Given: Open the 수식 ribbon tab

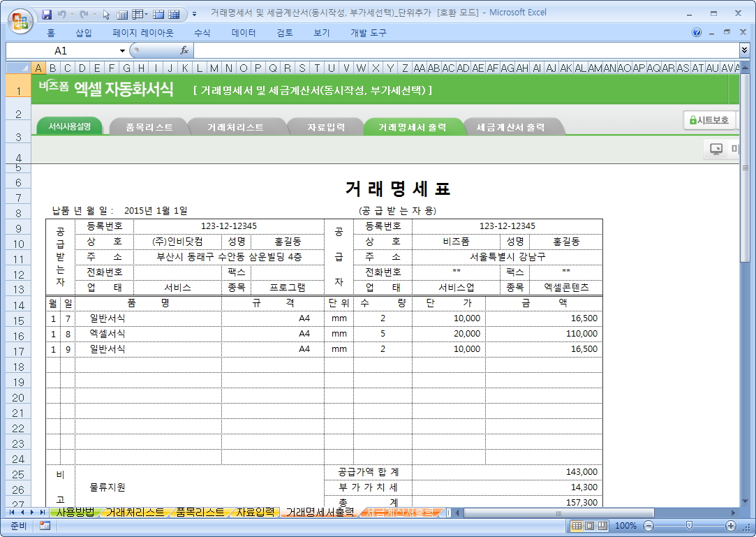Looking at the screenshot, I should [x=202, y=33].
